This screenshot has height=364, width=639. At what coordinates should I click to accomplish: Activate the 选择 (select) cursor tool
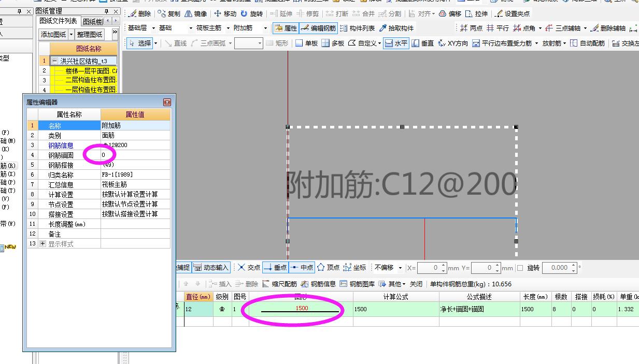(x=140, y=43)
